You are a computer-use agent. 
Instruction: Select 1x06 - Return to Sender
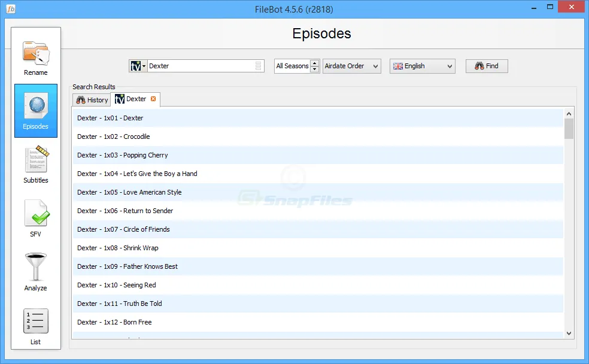(318, 211)
